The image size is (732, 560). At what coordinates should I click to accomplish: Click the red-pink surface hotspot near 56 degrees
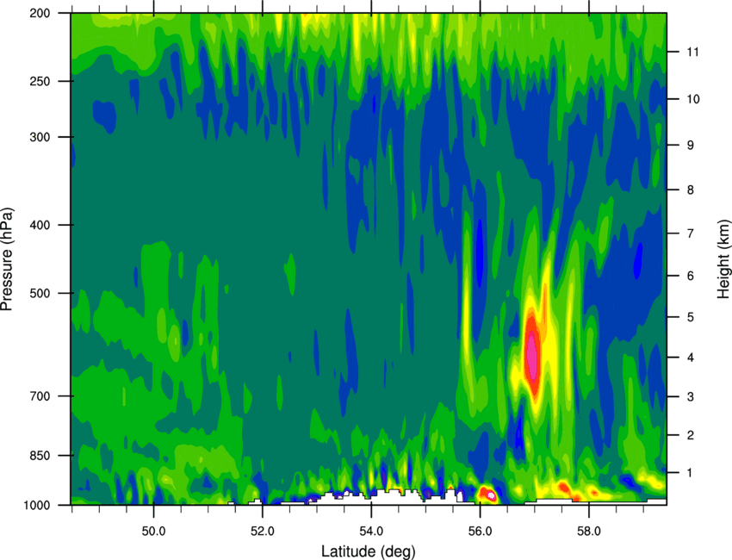(x=487, y=493)
